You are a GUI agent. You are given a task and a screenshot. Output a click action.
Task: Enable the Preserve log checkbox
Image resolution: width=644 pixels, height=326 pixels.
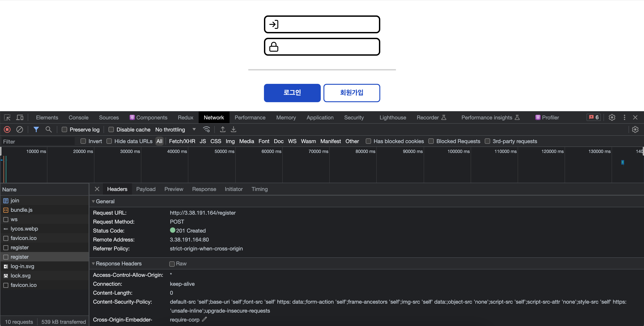(64, 129)
